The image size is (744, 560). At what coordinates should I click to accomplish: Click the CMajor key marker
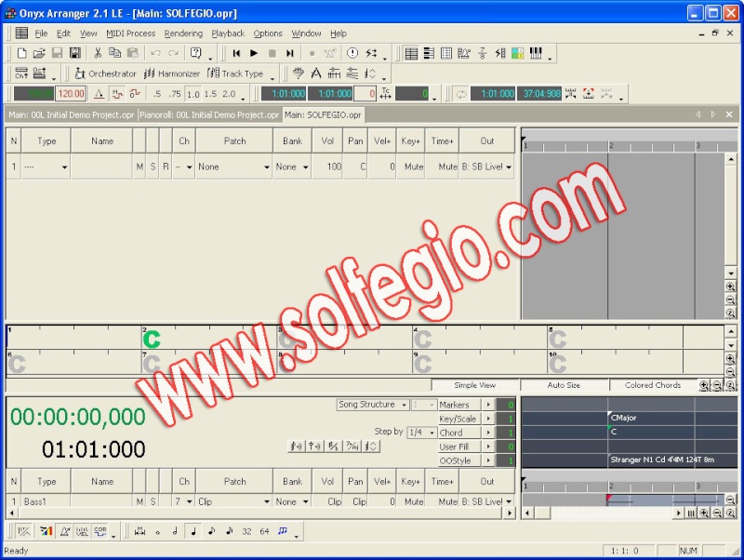pyautogui.click(x=623, y=418)
